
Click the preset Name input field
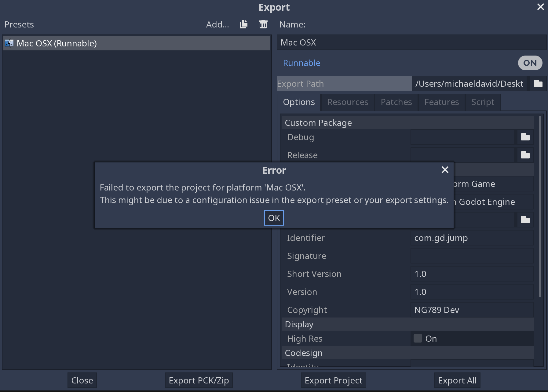(x=411, y=42)
